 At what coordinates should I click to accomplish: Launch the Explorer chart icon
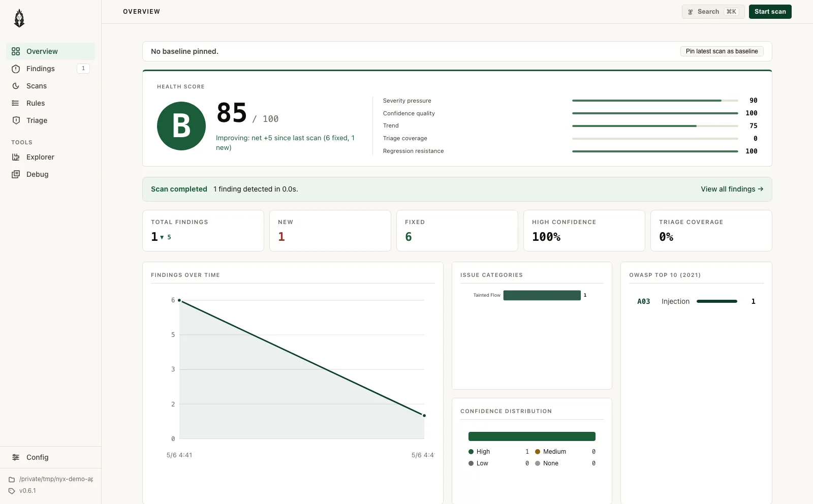click(x=16, y=157)
